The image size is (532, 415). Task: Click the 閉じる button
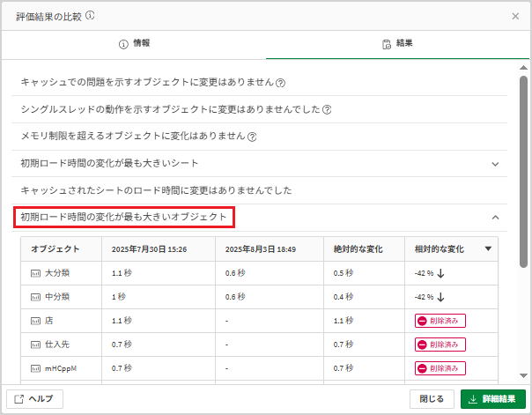coord(432,399)
